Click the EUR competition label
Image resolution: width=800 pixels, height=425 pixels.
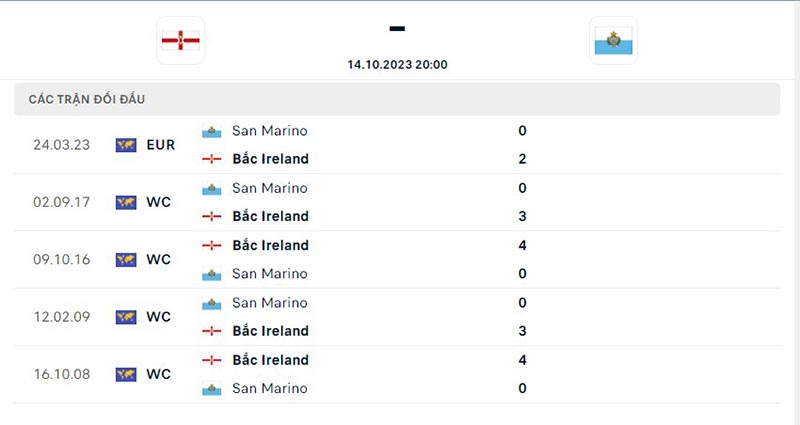coord(160,145)
